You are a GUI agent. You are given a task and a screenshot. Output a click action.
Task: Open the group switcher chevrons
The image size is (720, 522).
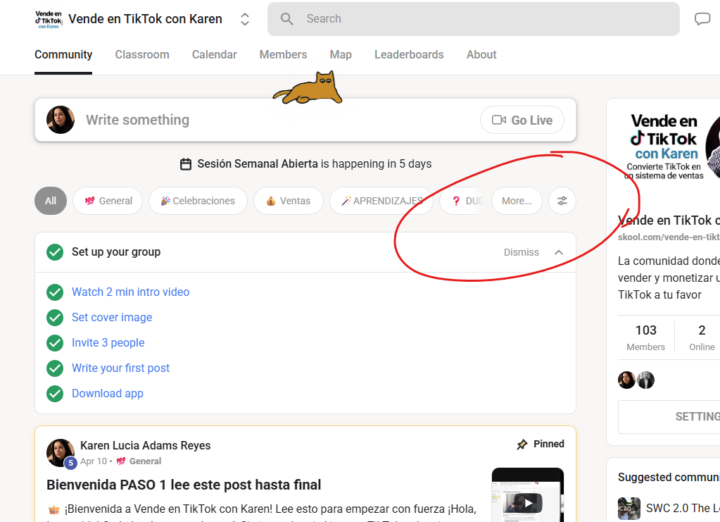(x=245, y=19)
